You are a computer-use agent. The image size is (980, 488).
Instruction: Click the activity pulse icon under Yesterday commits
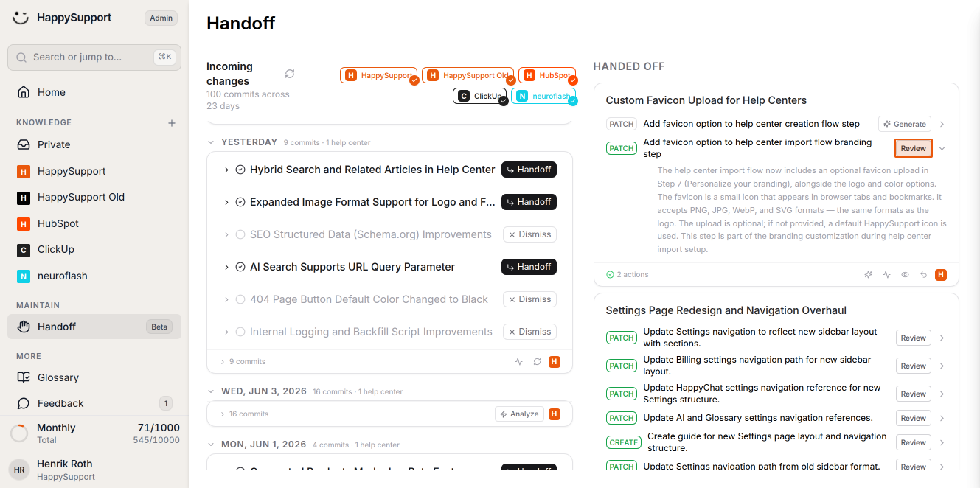tap(518, 362)
